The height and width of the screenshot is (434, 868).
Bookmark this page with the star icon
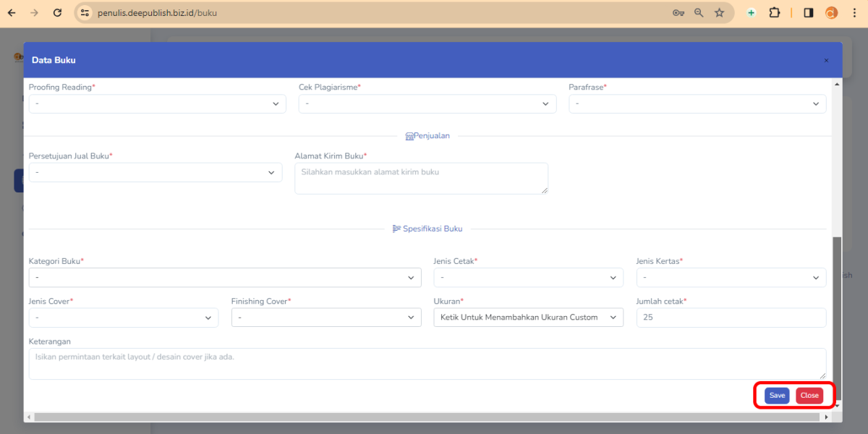tap(719, 12)
